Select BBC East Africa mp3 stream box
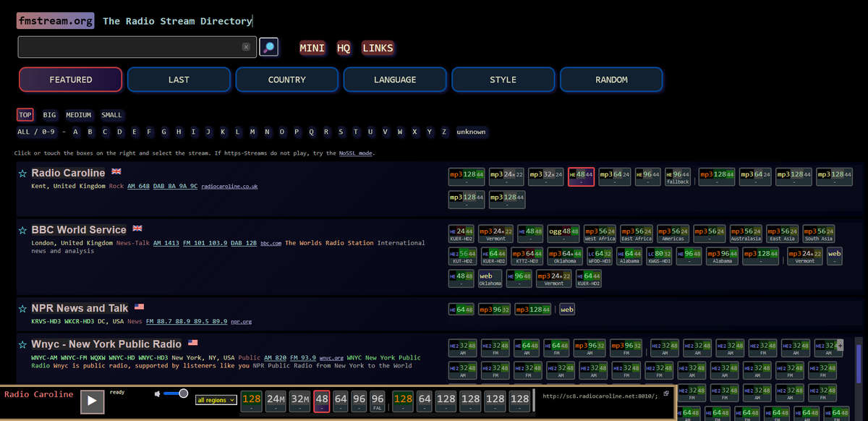868x421 pixels. (637, 234)
